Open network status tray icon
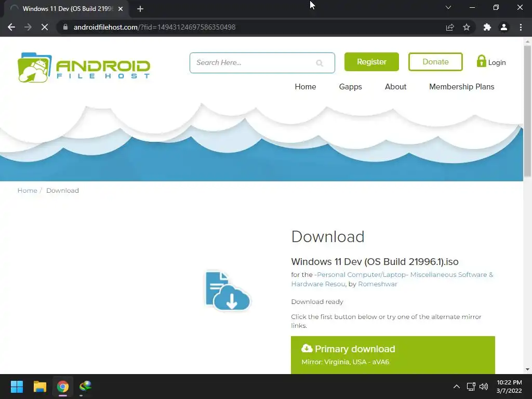Screen dimensions: 532x399 click(471, 387)
